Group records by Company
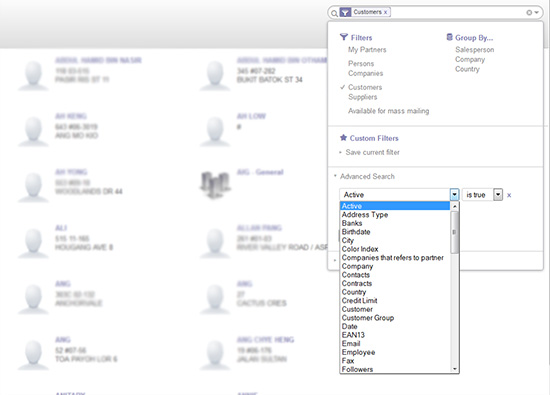 470,59
